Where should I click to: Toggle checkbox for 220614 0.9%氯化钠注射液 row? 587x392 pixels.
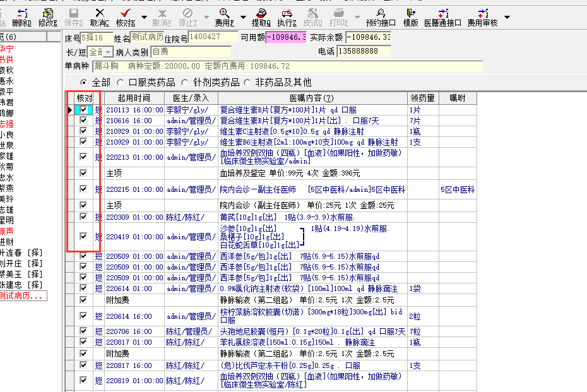click(x=83, y=288)
